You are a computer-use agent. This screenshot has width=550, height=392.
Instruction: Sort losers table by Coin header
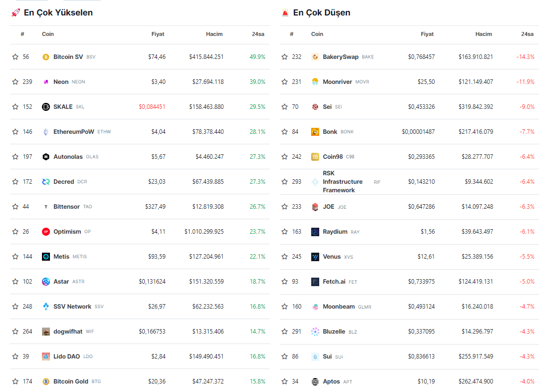click(x=317, y=34)
